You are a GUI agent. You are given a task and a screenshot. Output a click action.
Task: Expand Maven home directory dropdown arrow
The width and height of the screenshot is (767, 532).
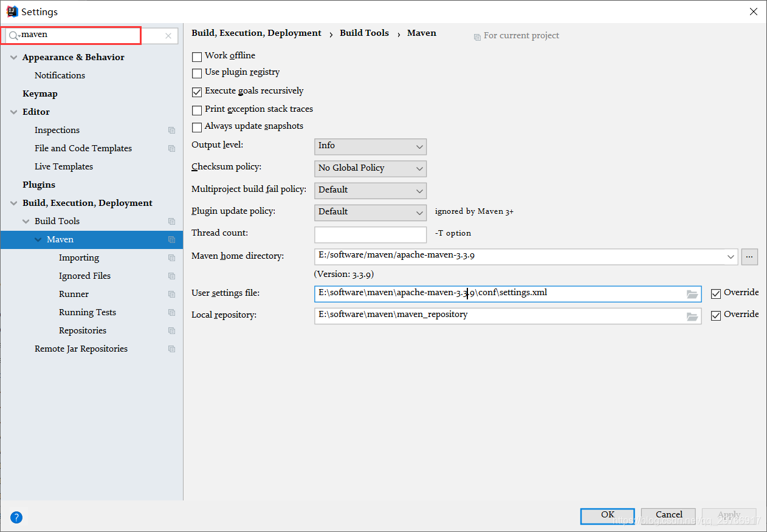point(731,257)
